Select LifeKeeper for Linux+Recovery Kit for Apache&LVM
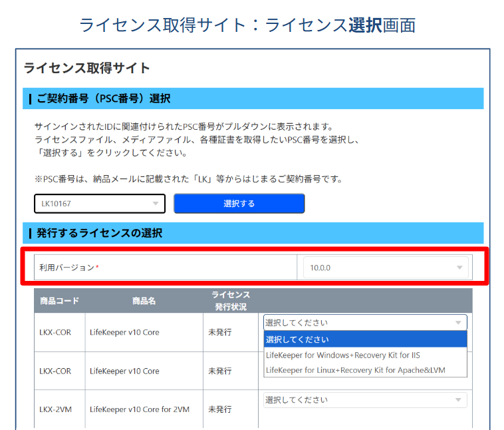Screen dimensions: 504x430 pos(365,370)
